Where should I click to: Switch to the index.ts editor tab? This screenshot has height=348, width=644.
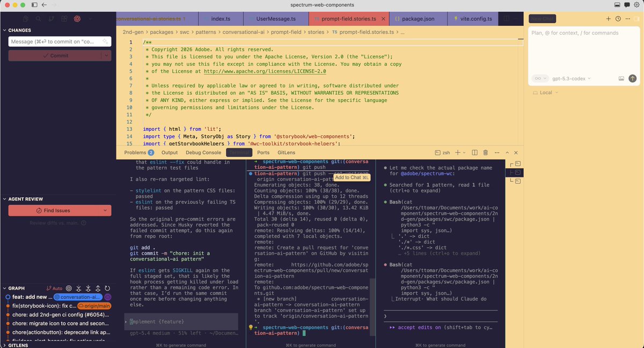(x=221, y=19)
